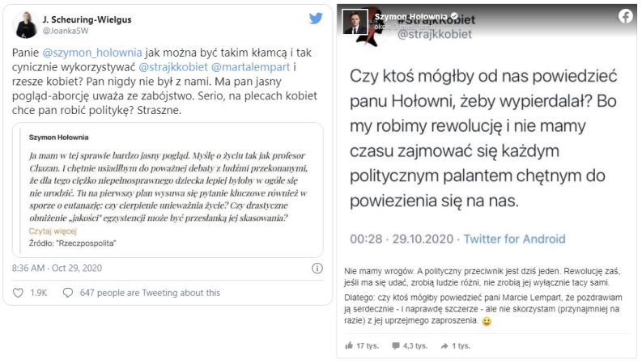Click '647 people are Tweeting about this'

[150, 293]
